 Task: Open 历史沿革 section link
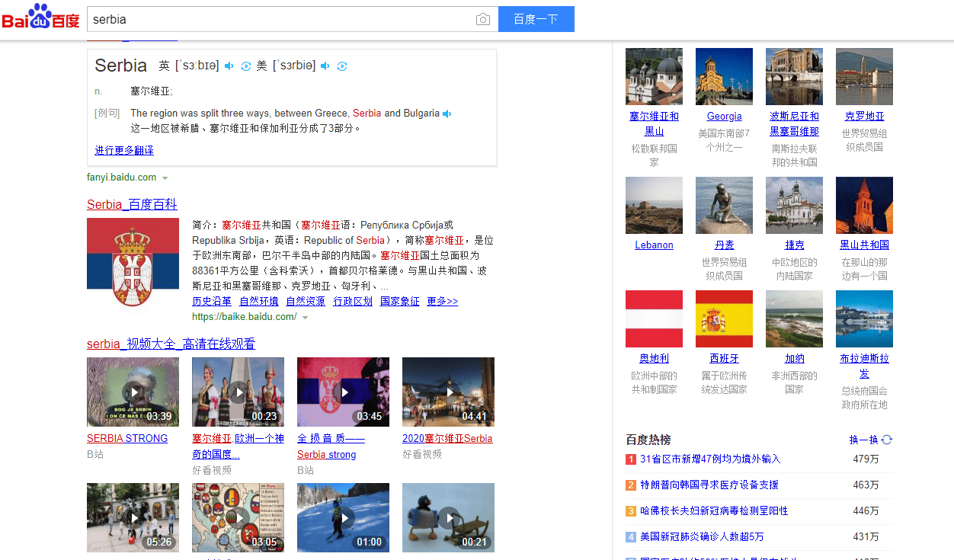point(212,301)
